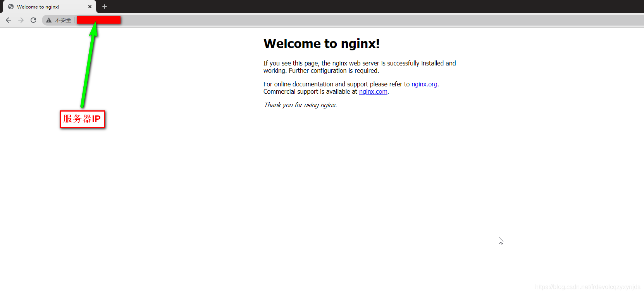Open the nginx.com commercial support link
This screenshot has width=644, height=294.
[373, 91]
